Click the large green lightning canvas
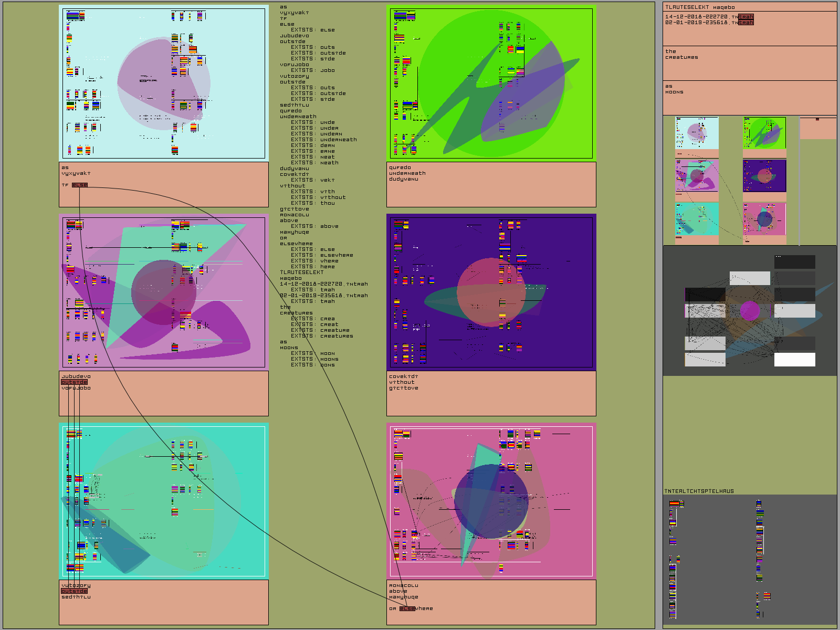 (491, 83)
